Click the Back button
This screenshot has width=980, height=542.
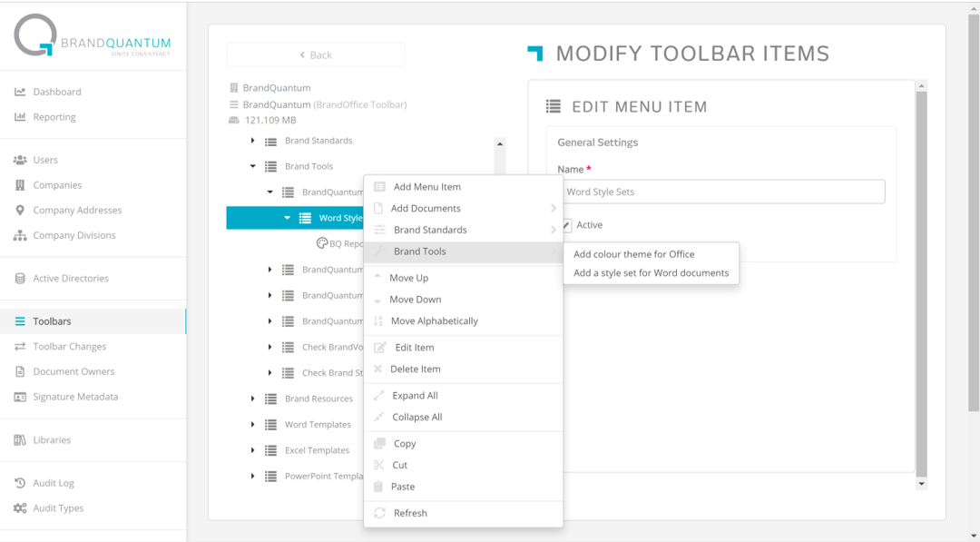(316, 55)
